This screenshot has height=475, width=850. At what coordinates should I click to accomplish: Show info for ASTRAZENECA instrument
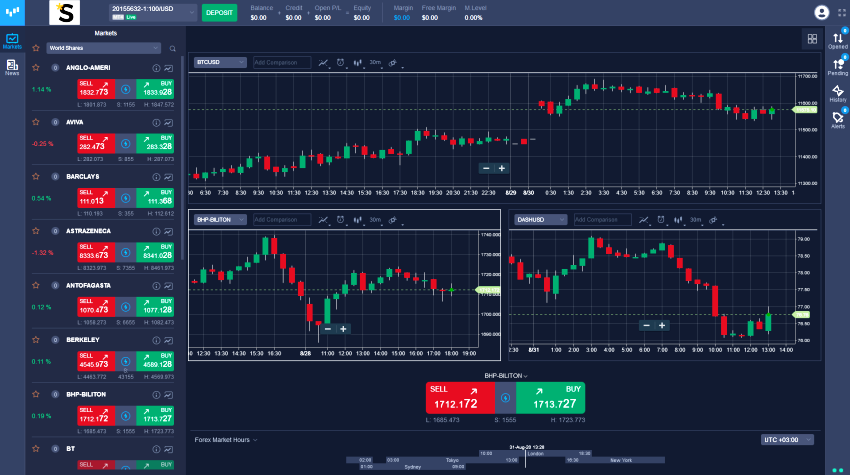click(156, 232)
